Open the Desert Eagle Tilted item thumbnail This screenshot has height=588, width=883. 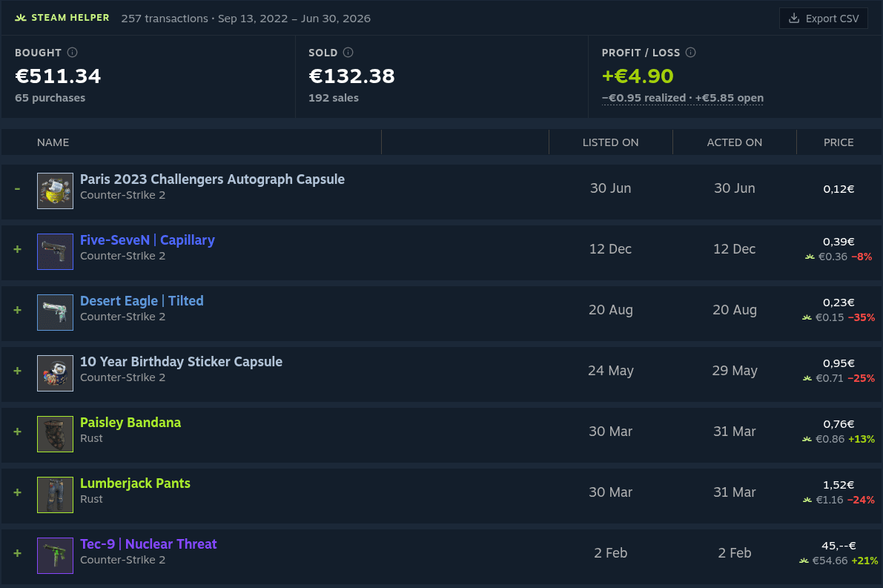click(55, 313)
